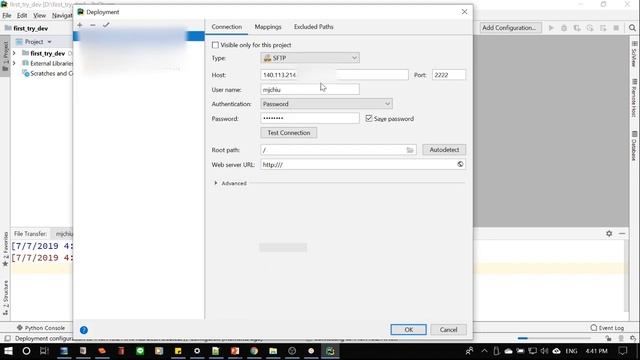Click the Test Connection button
Image resolution: width=640 pixels, height=360 pixels.
(x=289, y=133)
